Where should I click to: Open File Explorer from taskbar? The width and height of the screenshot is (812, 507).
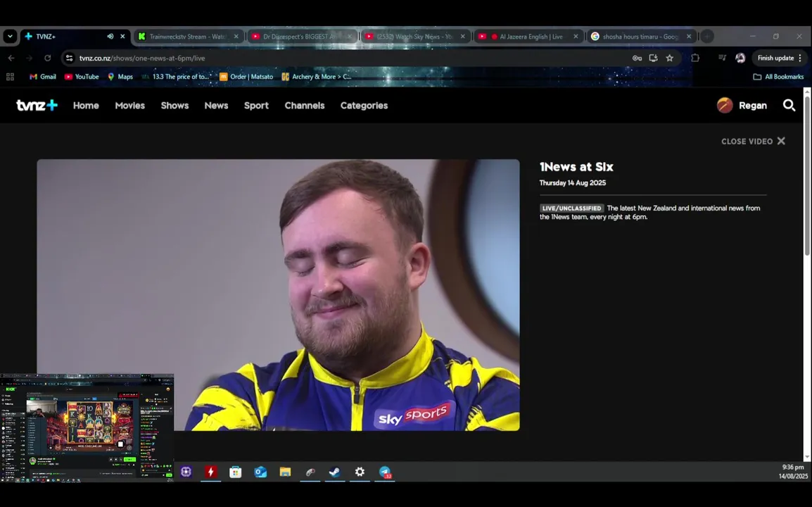click(x=286, y=472)
